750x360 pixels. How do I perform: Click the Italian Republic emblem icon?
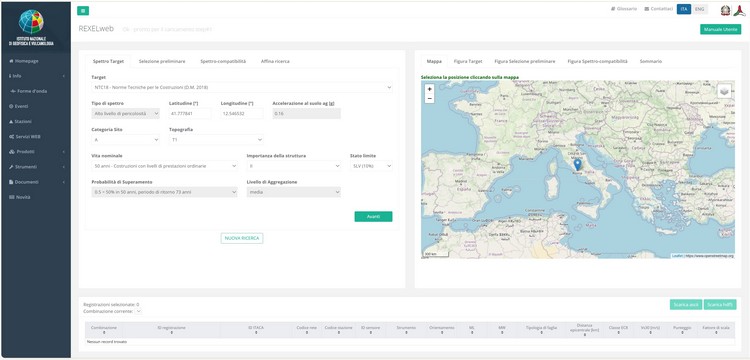(x=726, y=11)
